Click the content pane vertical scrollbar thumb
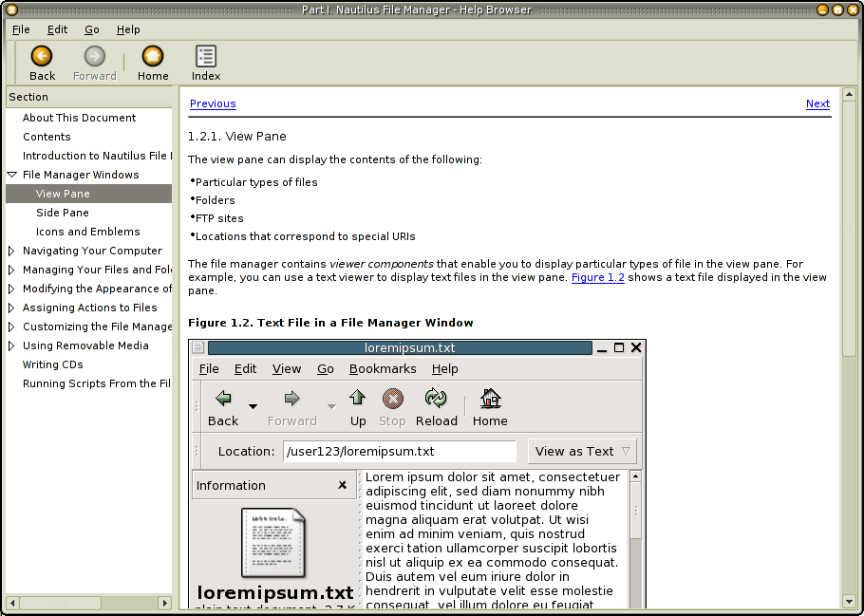 (849, 228)
